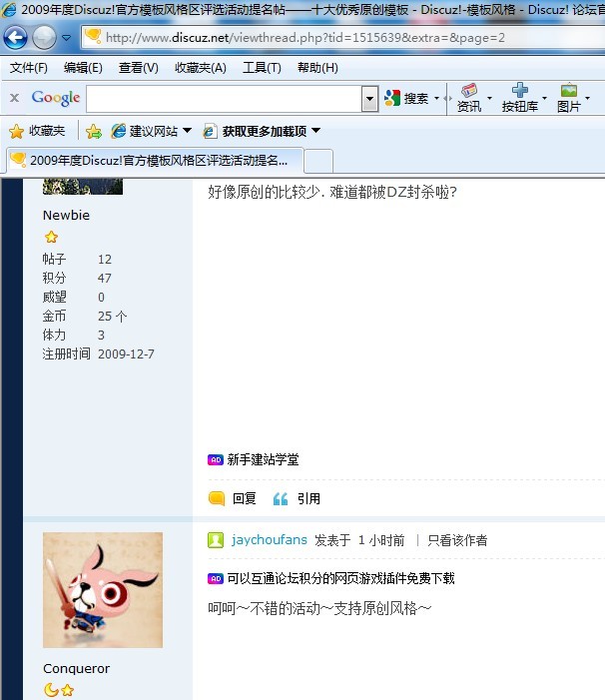Viewport: 605px width, 700px height.
Task: Click the Google toolbar search box
Action: [x=224, y=99]
